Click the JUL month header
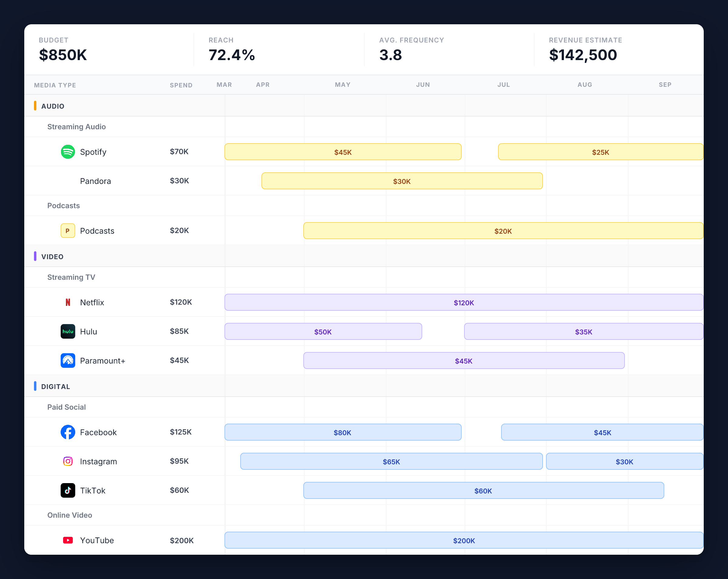 (x=504, y=85)
